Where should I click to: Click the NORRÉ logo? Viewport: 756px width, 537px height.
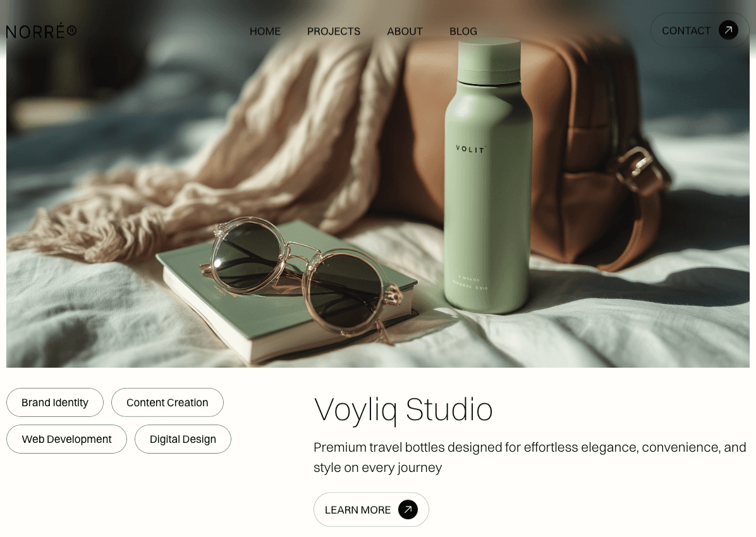42,32
